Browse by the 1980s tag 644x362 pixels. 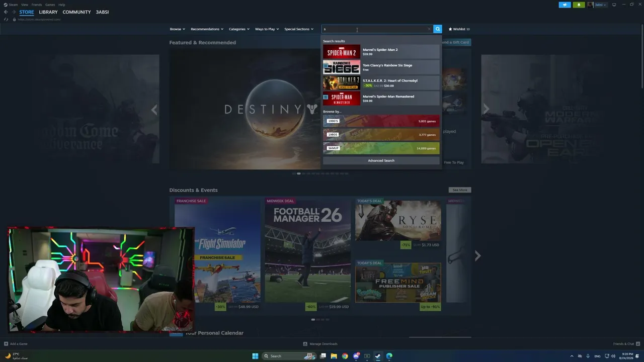381,135
